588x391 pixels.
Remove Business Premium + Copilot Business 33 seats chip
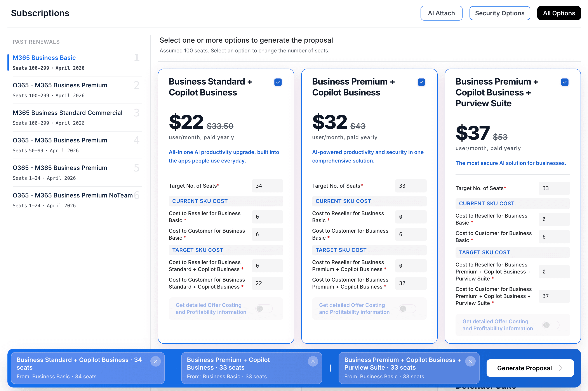(x=313, y=361)
